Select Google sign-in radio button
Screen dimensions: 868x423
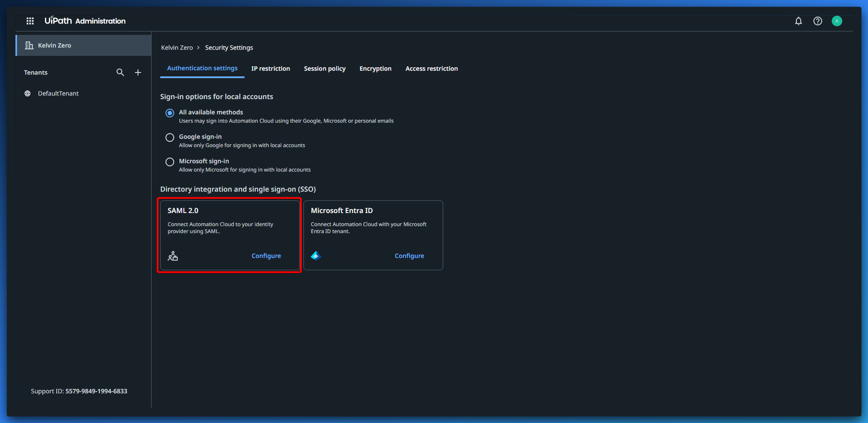pos(170,138)
